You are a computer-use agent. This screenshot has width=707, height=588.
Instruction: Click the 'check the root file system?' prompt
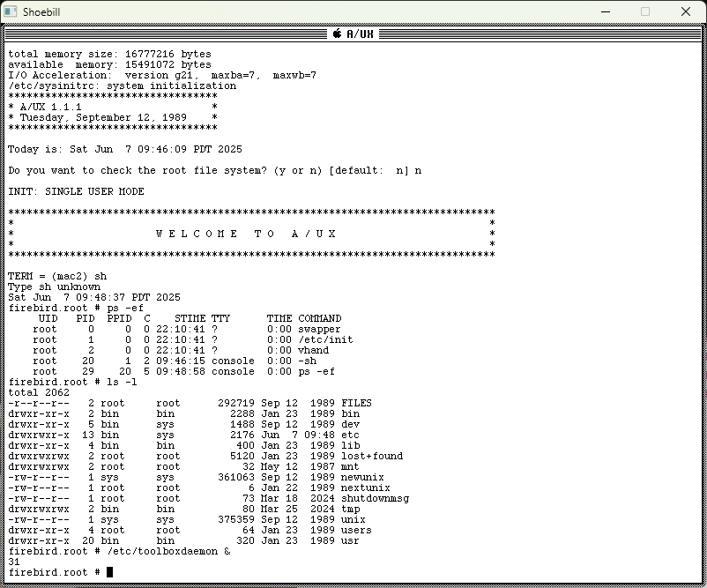pyautogui.click(x=214, y=170)
